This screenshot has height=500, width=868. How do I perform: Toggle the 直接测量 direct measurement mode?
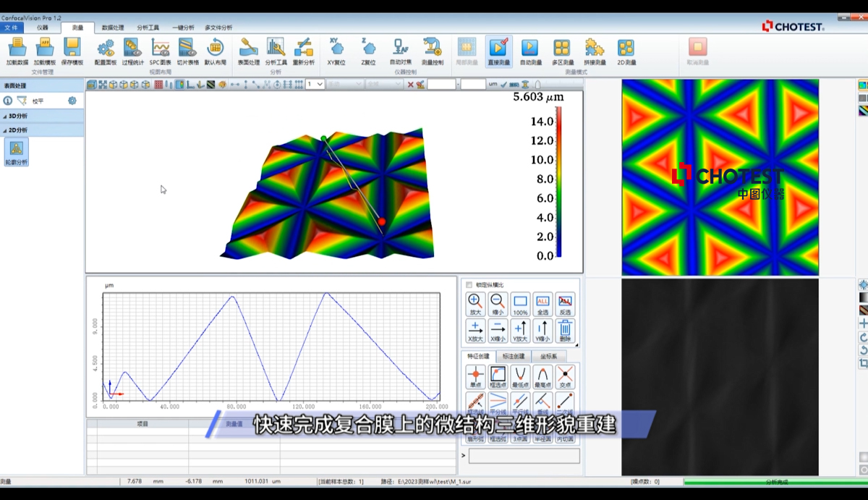point(498,49)
